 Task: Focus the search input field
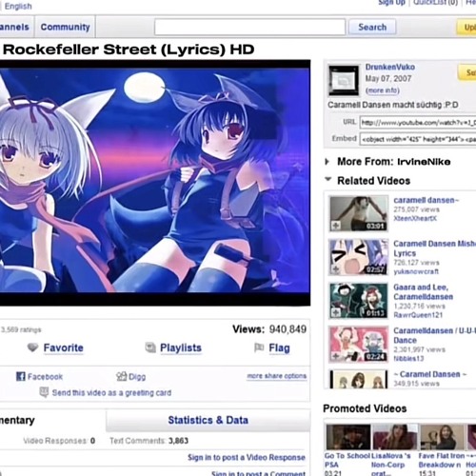click(249, 27)
